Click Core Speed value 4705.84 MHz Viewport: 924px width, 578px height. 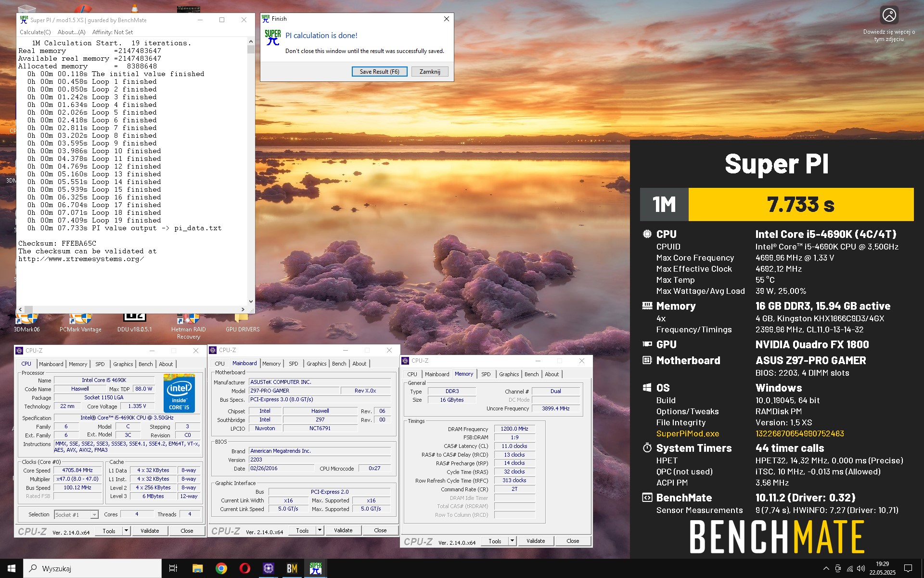click(x=77, y=470)
